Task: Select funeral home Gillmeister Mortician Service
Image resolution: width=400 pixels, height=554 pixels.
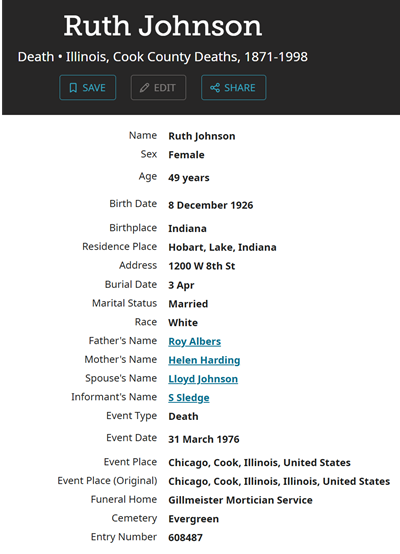Action: click(x=240, y=500)
